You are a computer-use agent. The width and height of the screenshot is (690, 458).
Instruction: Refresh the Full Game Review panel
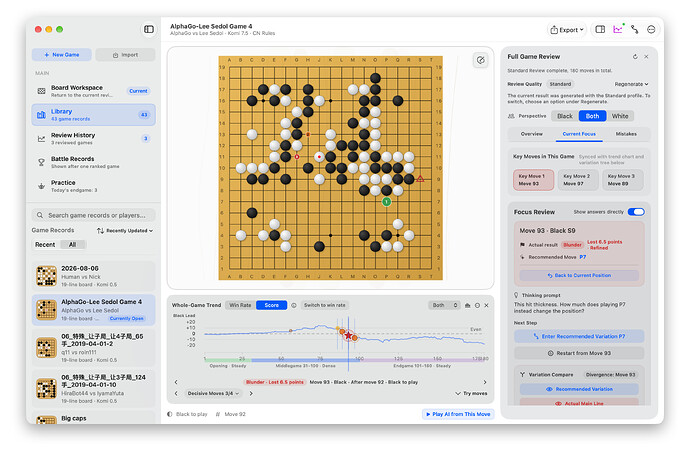tap(635, 57)
